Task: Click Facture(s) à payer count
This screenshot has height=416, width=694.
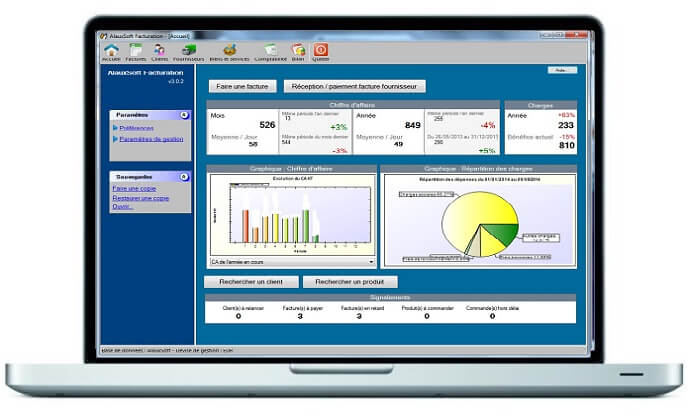Action: tap(300, 316)
